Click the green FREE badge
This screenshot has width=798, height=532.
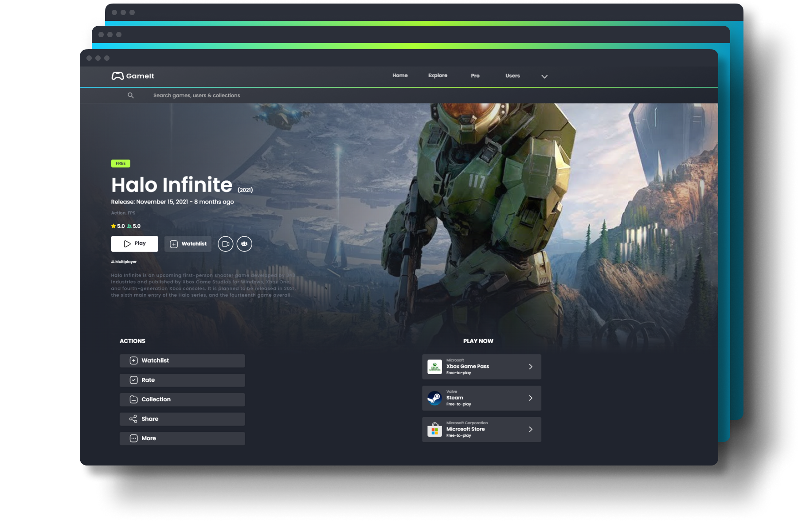click(121, 164)
